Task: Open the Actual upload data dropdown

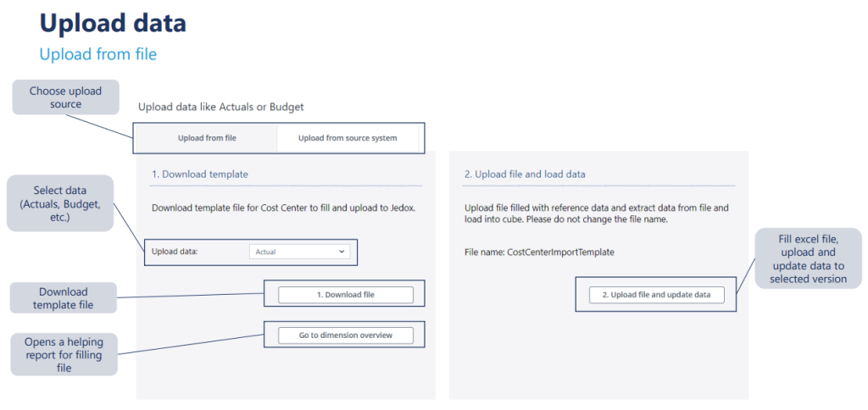Action: point(300,252)
